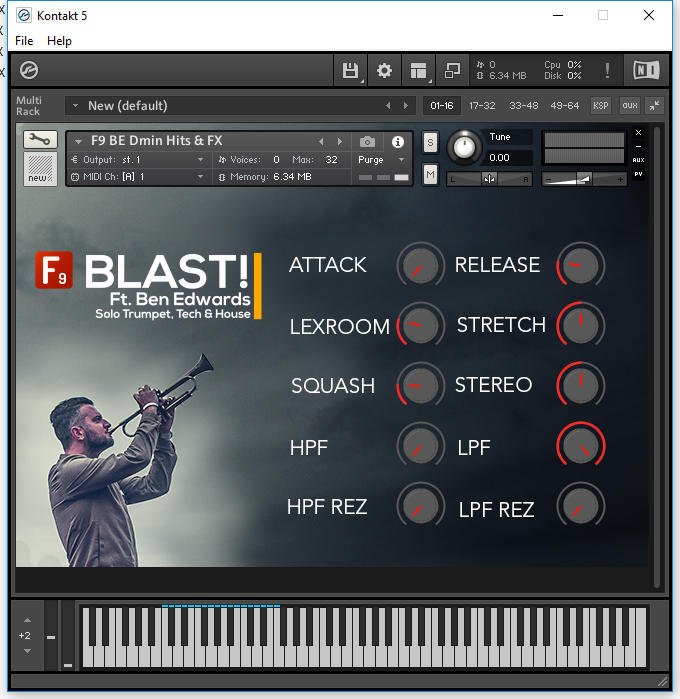Select next instrument preset arrow
The width and height of the screenshot is (680, 699).
(x=340, y=142)
